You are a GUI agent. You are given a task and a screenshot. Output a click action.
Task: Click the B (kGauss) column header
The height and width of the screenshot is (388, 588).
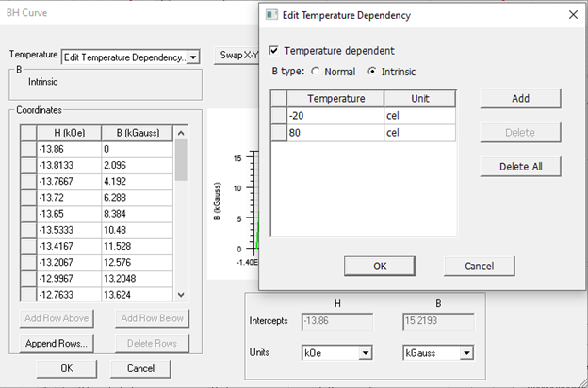[x=137, y=133]
